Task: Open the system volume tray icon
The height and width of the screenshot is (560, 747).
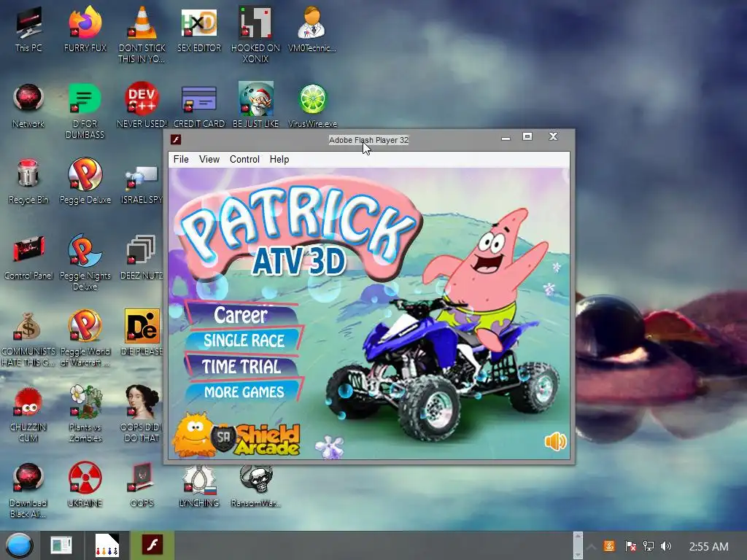Action: pyautogui.click(x=666, y=546)
